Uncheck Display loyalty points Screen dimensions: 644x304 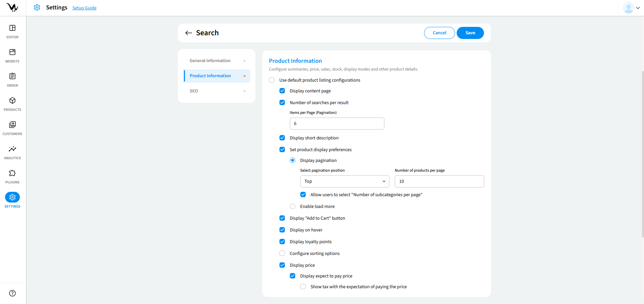pyautogui.click(x=282, y=242)
